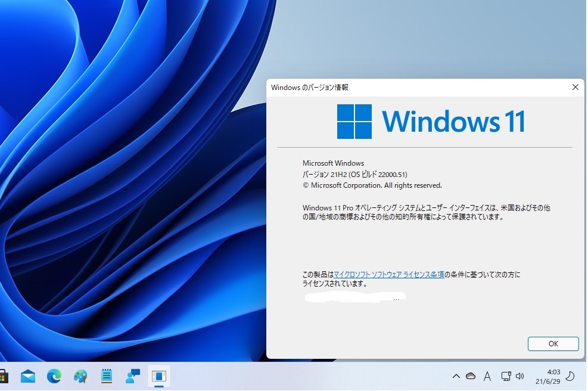The image size is (588, 391).
Task: Open Microsoft Store from the taskbar
Action: click(4, 376)
